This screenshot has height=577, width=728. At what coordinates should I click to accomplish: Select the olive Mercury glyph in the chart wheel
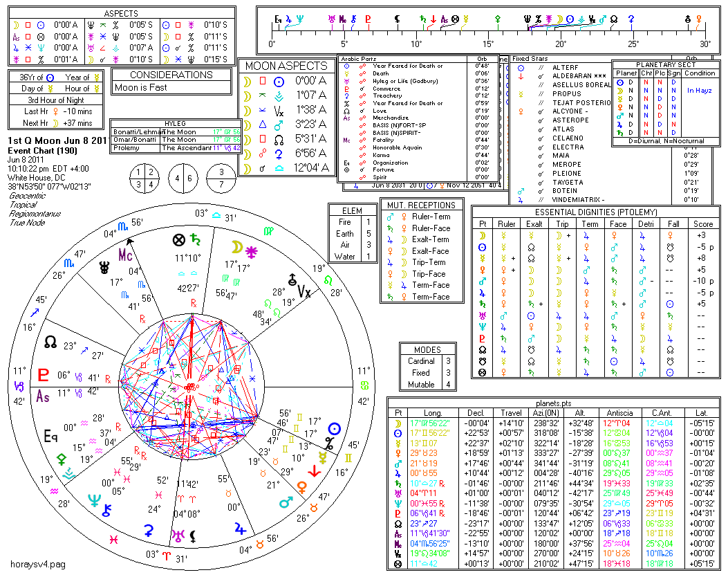pos(323,458)
